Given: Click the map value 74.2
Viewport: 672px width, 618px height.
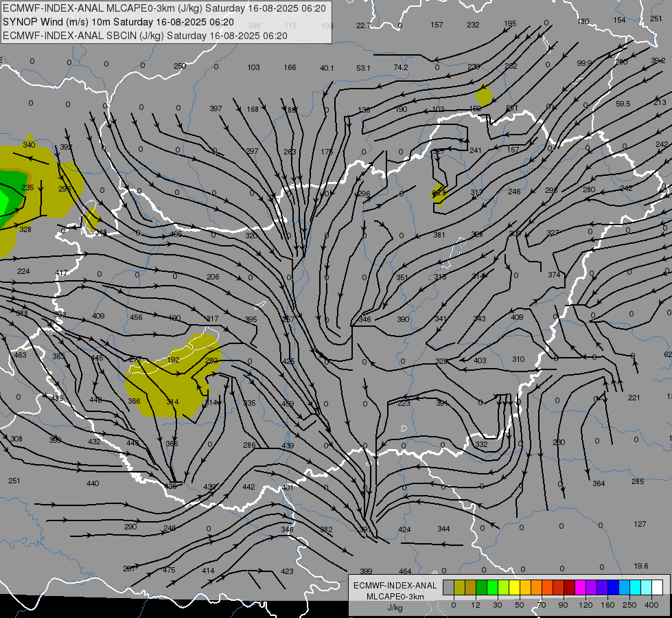Looking at the screenshot, I should (x=401, y=67).
